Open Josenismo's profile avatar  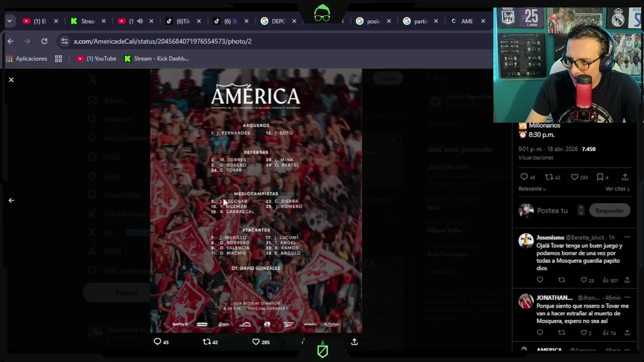526,241
